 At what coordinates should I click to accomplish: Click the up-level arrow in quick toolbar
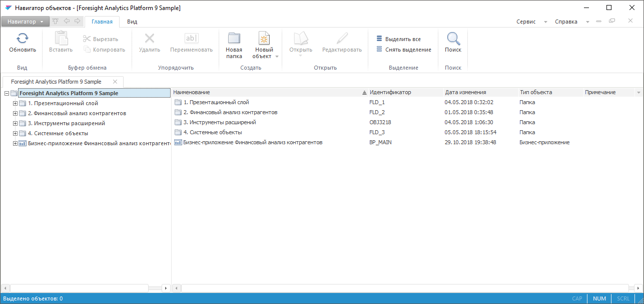click(56, 22)
